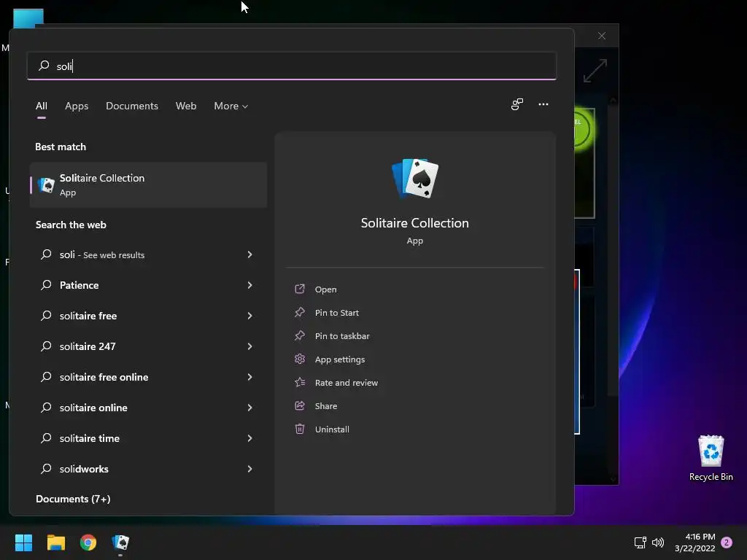Expand the solidworks suggestion chevron
Image resolution: width=747 pixels, height=560 pixels.
point(249,469)
